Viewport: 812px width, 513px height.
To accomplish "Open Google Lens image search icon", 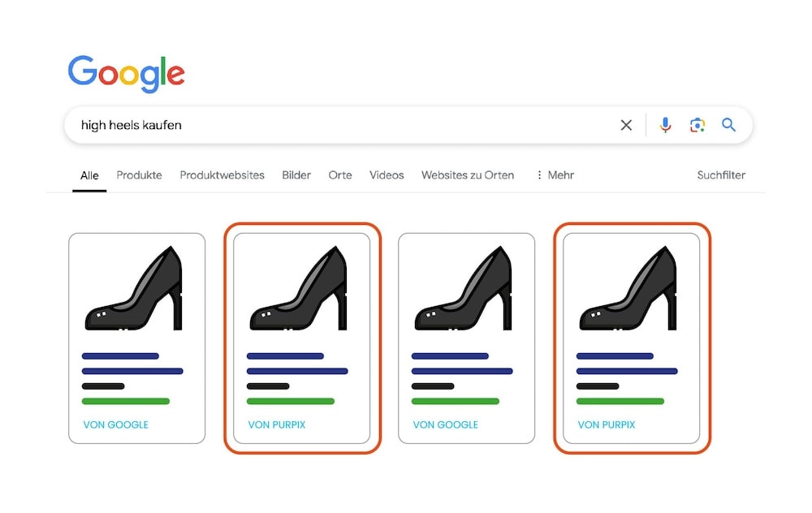I will (697, 125).
